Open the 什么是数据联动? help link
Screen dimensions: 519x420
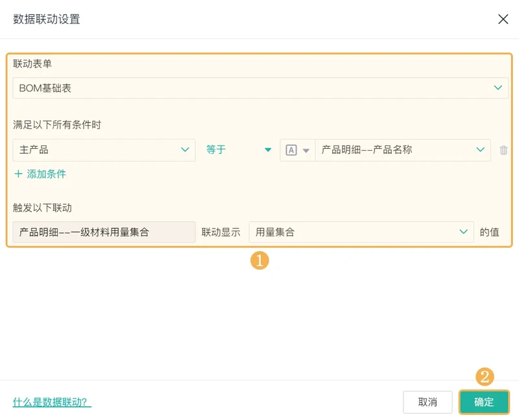pyautogui.click(x=52, y=402)
